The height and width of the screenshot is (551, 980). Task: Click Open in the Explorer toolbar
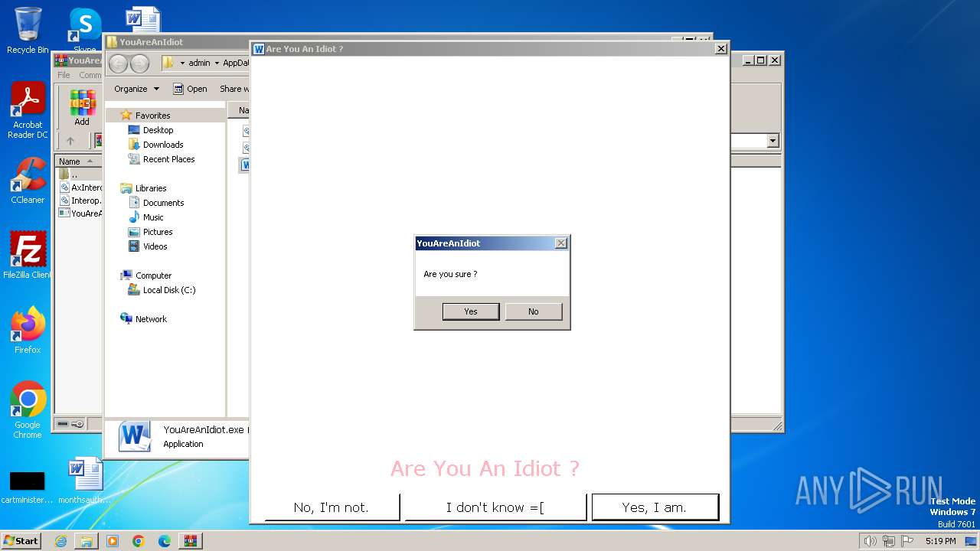click(190, 89)
